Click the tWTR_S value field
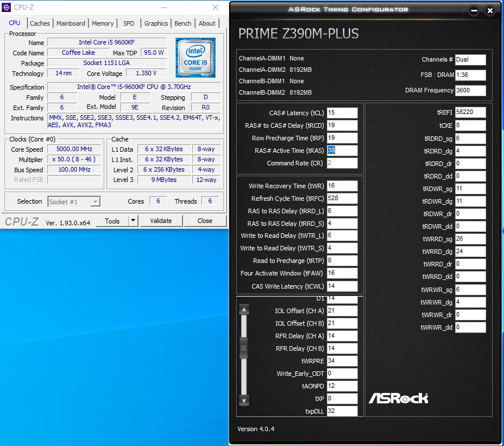This screenshot has height=446, width=504. [x=342, y=248]
